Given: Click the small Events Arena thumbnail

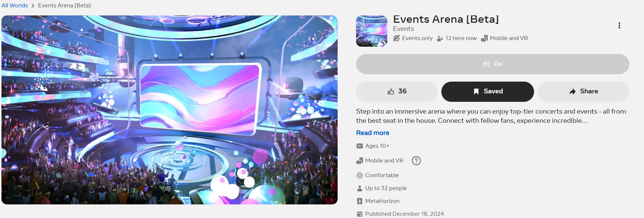Looking at the screenshot, I should [371, 31].
